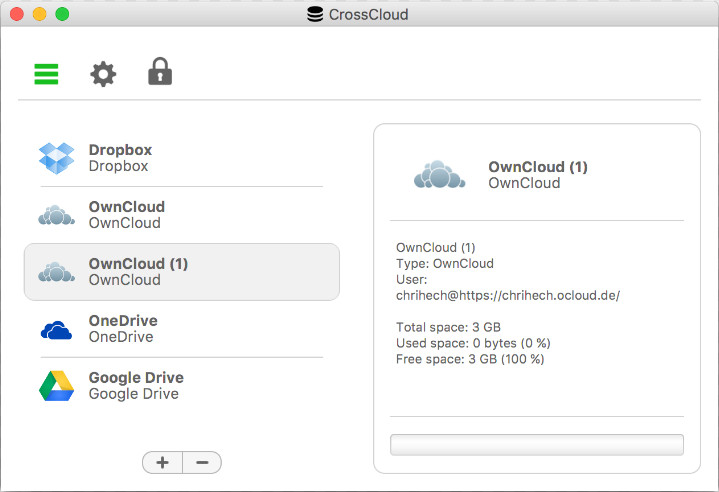Select the highlighted OwnCloud (1) entry
The width and height of the screenshot is (719, 492).
(x=182, y=272)
